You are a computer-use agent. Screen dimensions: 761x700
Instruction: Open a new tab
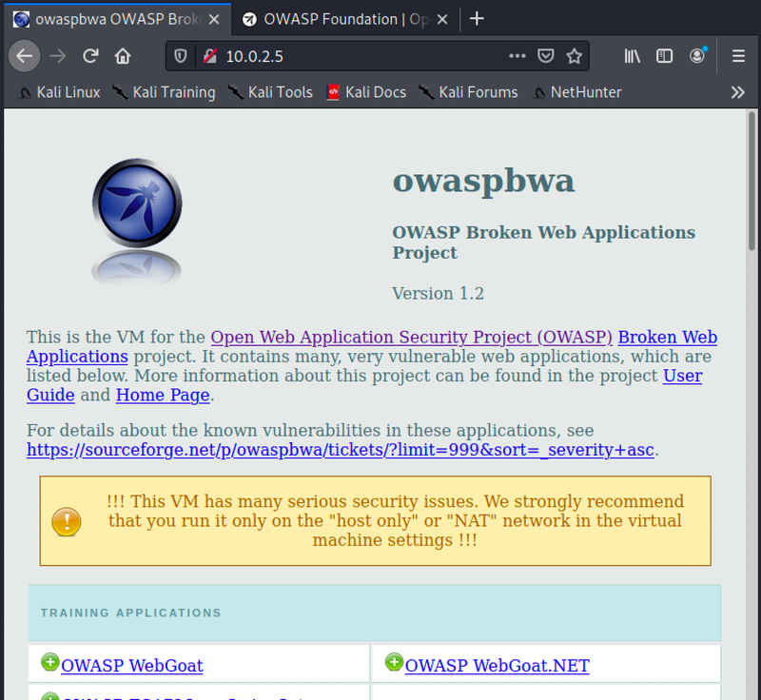point(478,19)
